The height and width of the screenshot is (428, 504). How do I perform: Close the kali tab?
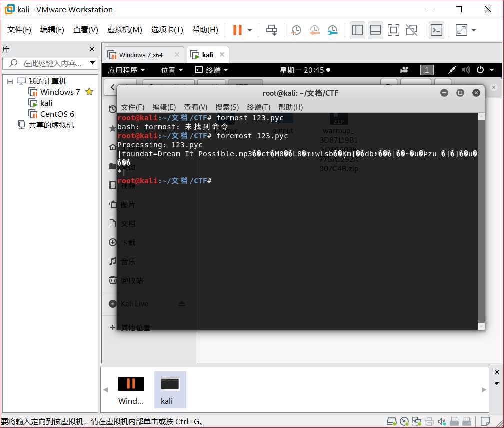(222, 55)
